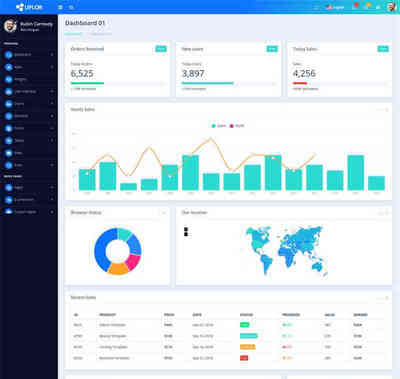The height and width of the screenshot is (379, 400).
Task: Click the Ecommerce sidebar icon
Action: [x=9, y=200]
